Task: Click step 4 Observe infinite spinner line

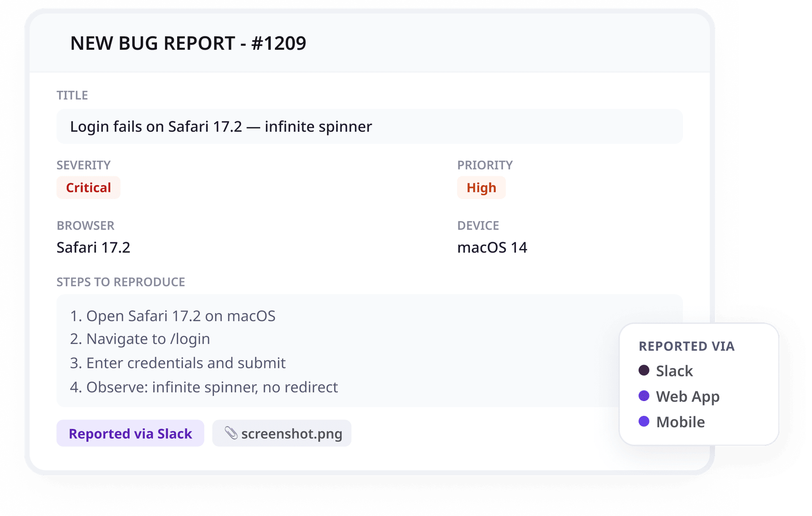Action: tap(204, 387)
